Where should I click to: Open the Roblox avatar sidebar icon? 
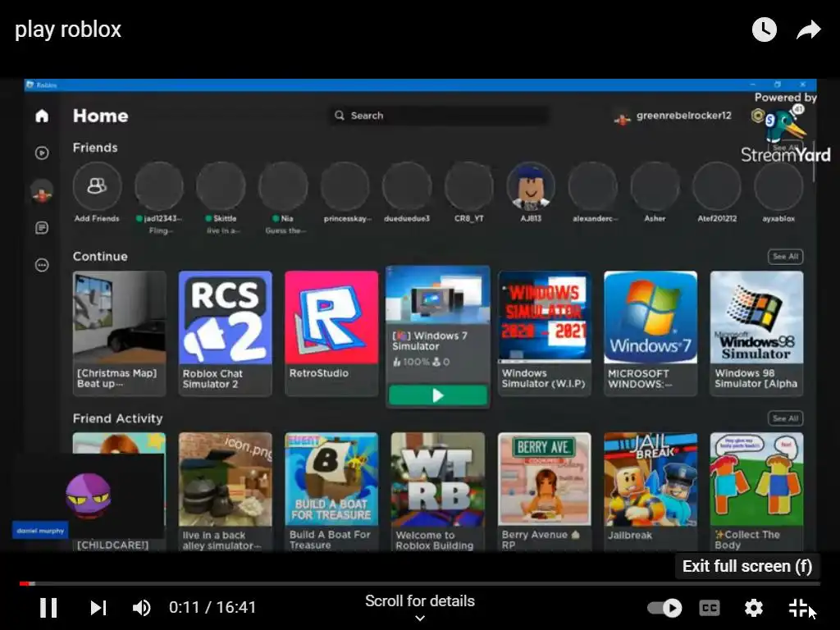tap(42, 191)
